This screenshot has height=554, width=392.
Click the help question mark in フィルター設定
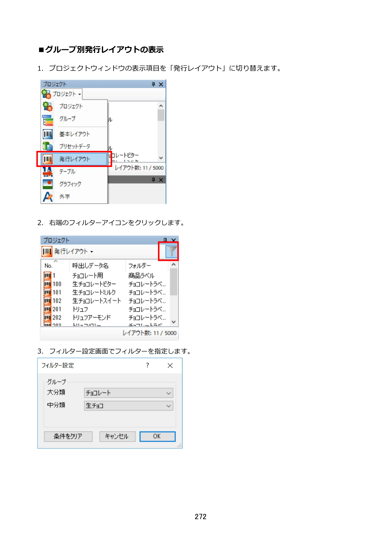[147, 365]
